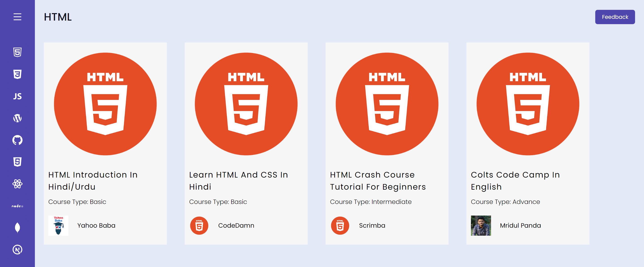The image size is (644, 267).
Task: Open the HTML logo on the Mridul Panda card
Action: [x=528, y=104]
